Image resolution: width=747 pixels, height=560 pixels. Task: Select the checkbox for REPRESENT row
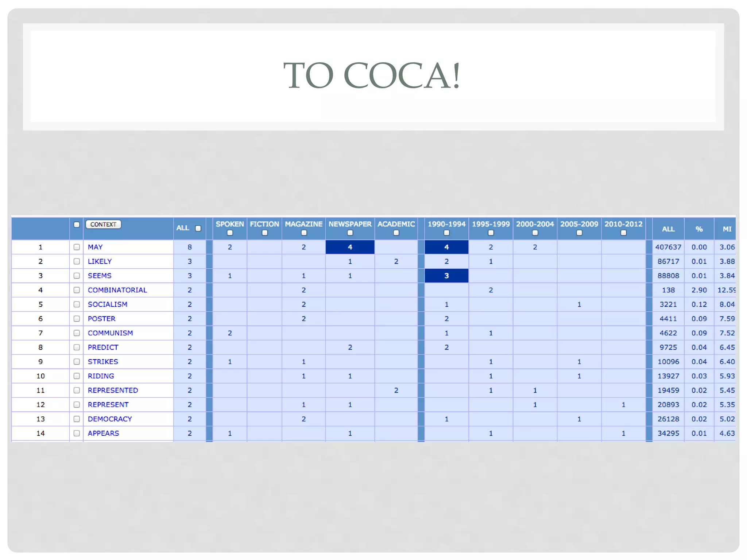click(77, 405)
